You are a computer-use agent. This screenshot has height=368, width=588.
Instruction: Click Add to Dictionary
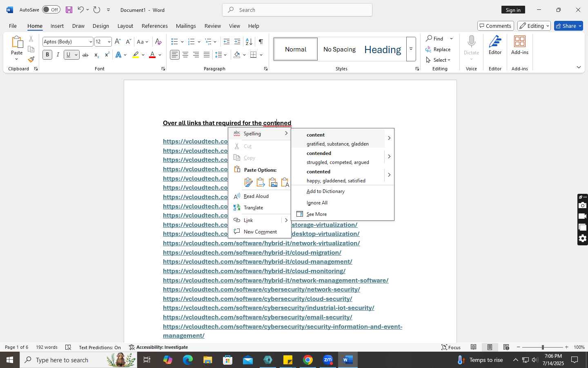pyautogui.click(x=343, y=191)
